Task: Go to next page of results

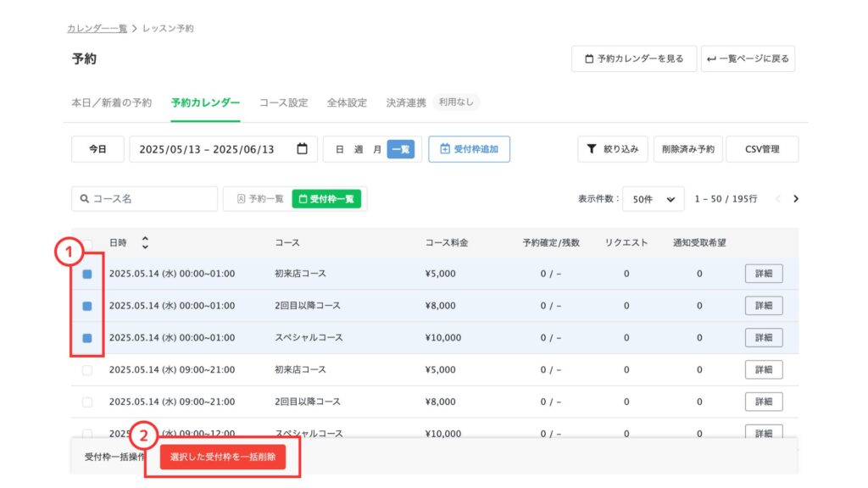Action: pyautogui.click(x=795, y=198)
